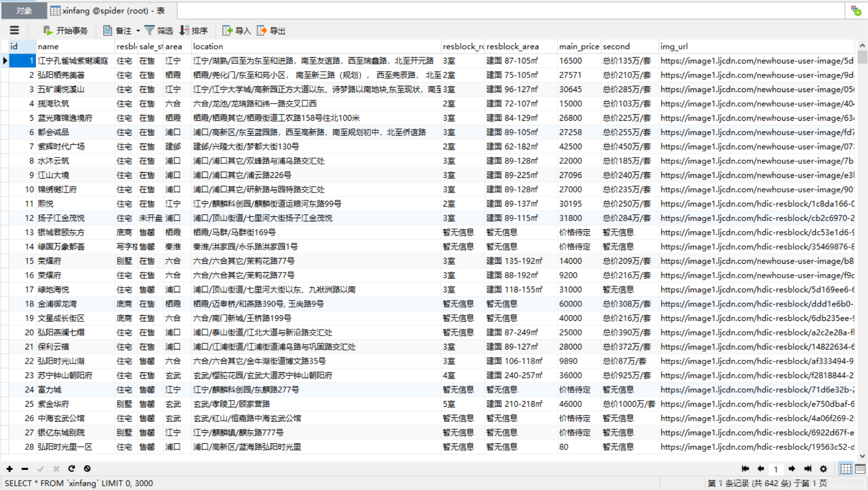Refresh the table with the reload icon

72,469
